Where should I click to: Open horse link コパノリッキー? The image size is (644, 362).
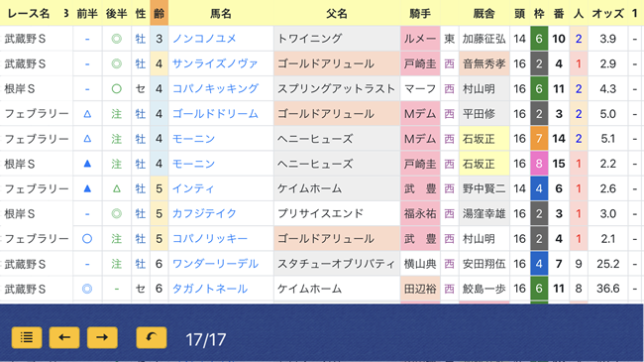(x=210, y=239)
